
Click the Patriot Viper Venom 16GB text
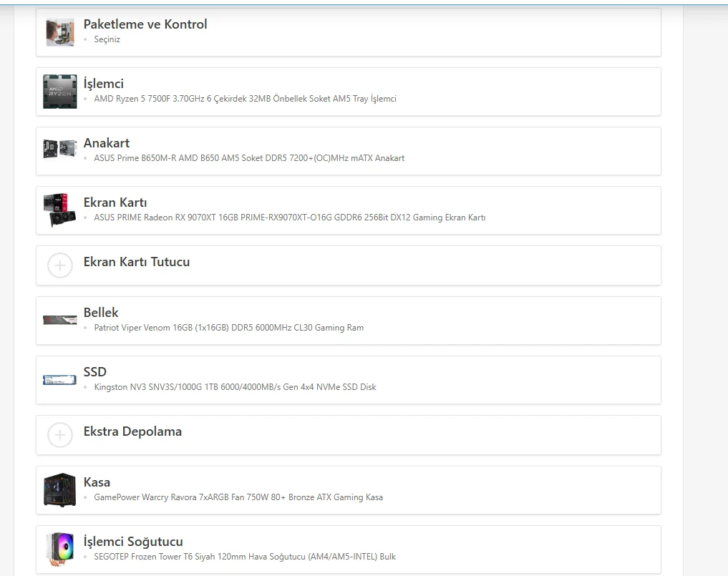pyautogui.click(x=229, y=328)
